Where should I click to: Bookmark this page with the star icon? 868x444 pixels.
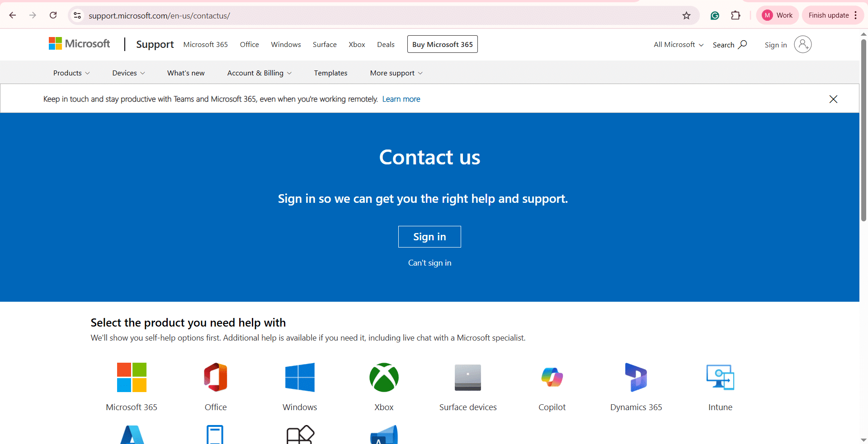[686, 16]
